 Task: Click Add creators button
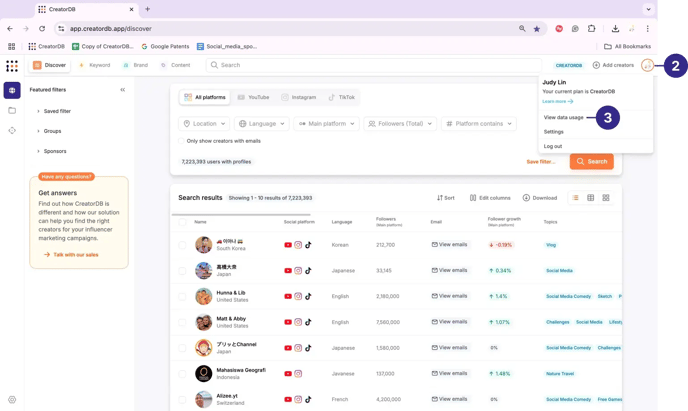(x=613, y=65)
